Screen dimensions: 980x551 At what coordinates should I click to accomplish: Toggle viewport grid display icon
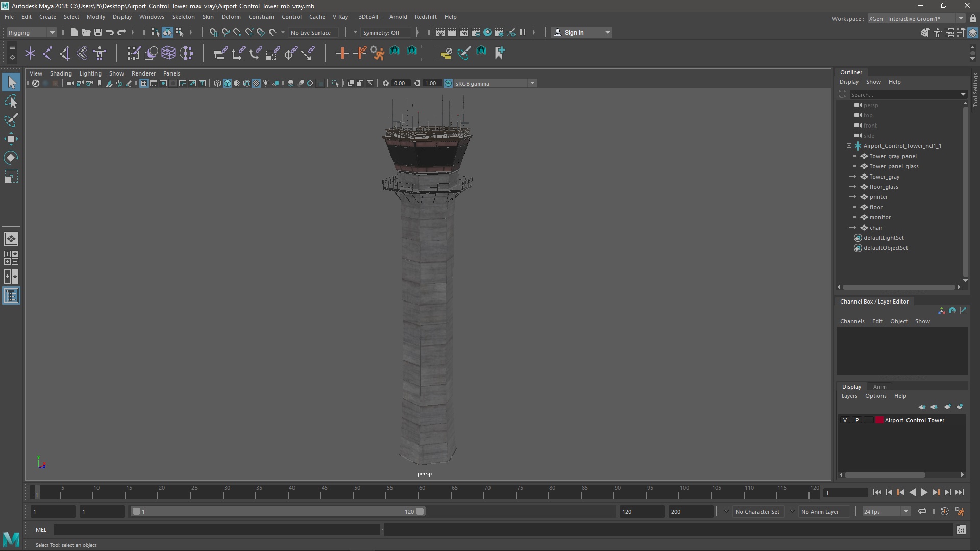[x=144, y=83]
